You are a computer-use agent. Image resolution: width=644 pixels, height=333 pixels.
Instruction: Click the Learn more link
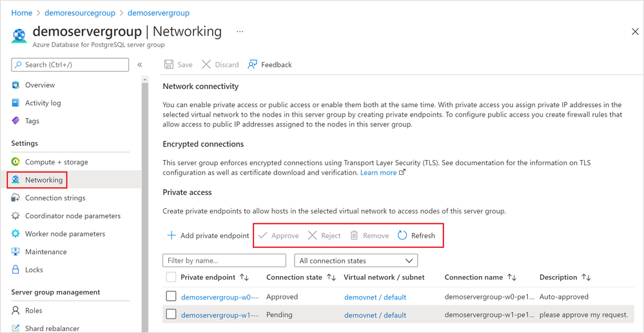[378, 173]
